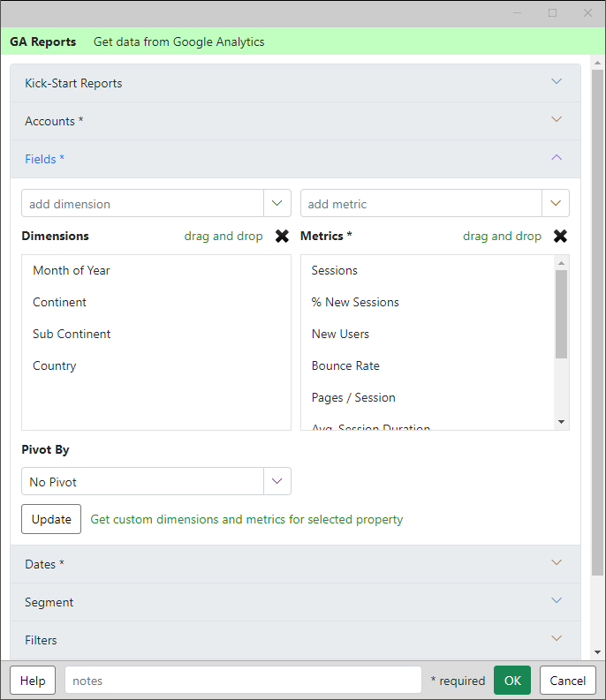Image resolution: width=606 pixels, height=700 pixels.
Task: Minimize the GA Reports window
Action: tap(517, 13)
